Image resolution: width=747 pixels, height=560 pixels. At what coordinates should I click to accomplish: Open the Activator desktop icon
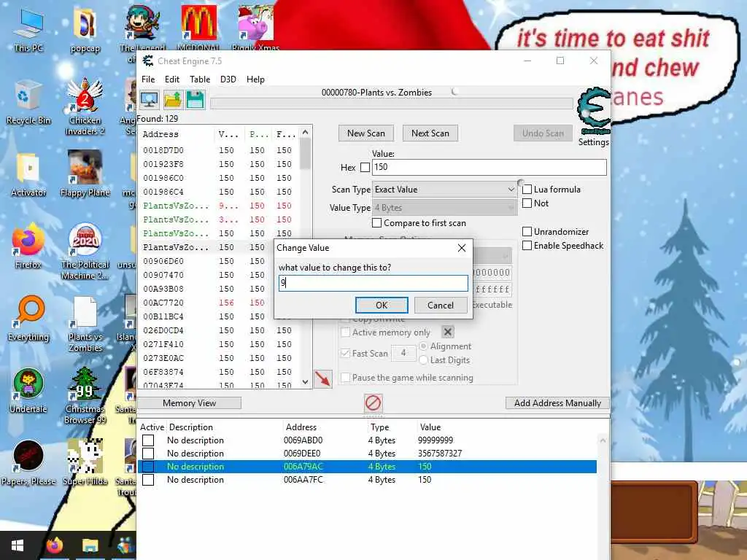point(28,175)
